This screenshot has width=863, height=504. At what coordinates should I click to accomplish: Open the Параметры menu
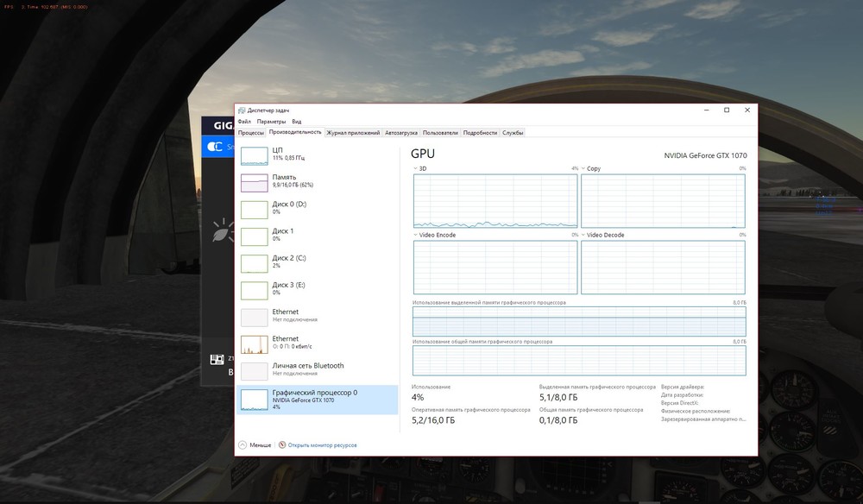pos(271,122)
